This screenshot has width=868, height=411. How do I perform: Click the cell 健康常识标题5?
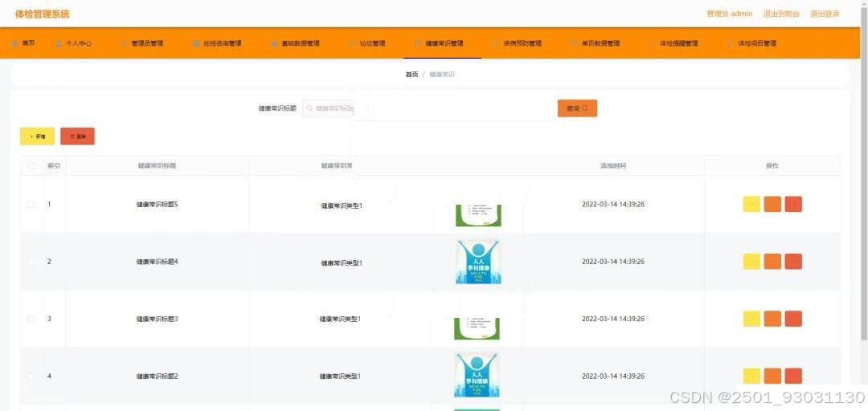158,204
